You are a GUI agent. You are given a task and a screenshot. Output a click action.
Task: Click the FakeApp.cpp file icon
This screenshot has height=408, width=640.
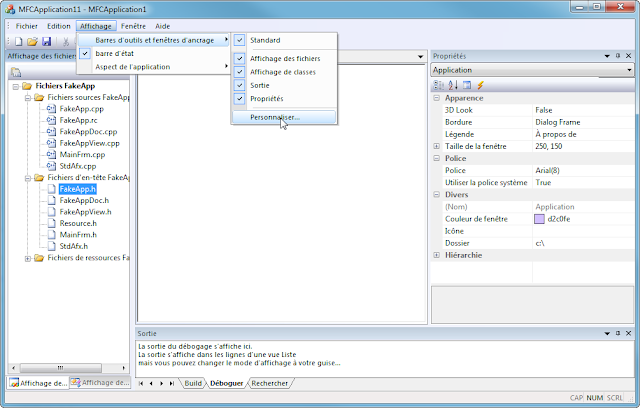click(51, 109)
